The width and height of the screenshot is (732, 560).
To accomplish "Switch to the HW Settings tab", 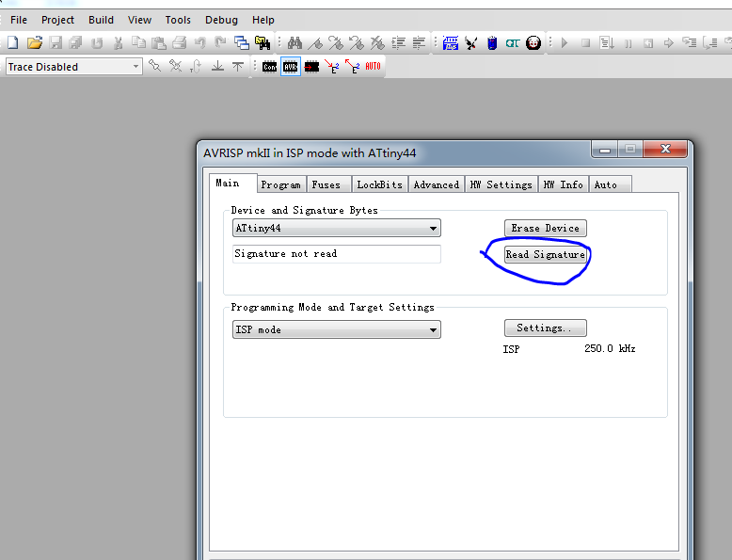I will tap(501, 184).
